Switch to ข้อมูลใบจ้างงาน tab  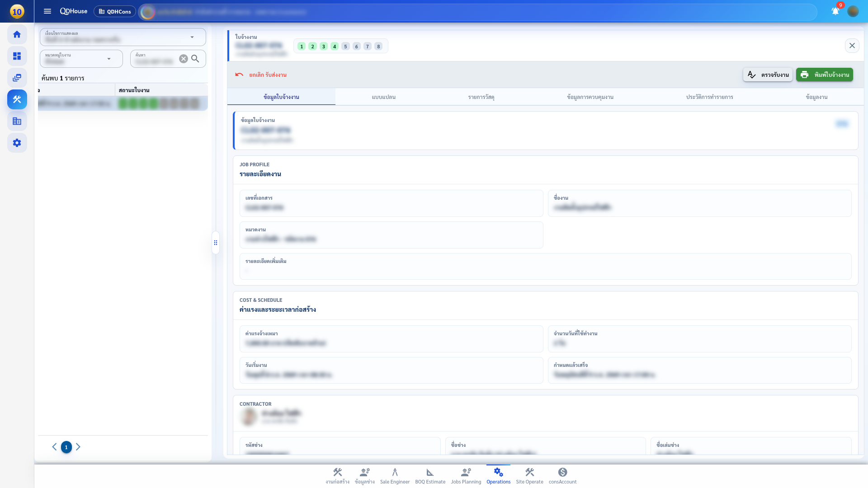(x=281, y=97)
